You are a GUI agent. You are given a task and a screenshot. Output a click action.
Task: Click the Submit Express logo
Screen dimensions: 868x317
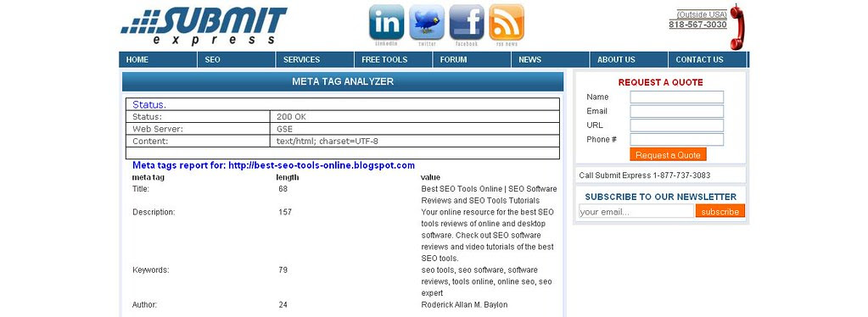point(204,26)
